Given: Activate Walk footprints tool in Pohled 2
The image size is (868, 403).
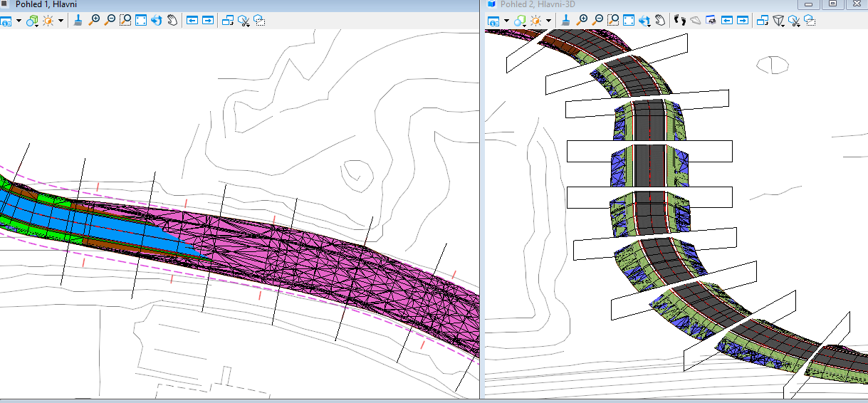Looking at the screenshot, I should 679,21.
